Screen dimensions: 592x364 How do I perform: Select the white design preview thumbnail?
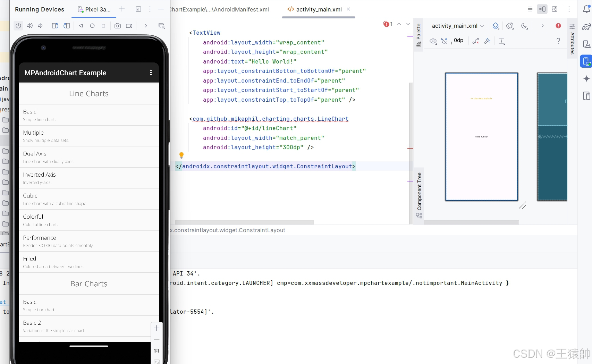pos(482,137)
